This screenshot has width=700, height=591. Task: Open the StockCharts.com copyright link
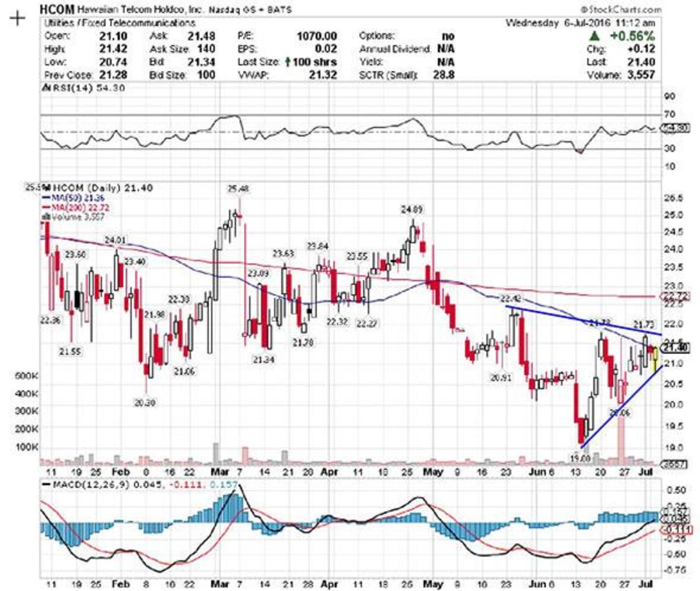[621, 9]
